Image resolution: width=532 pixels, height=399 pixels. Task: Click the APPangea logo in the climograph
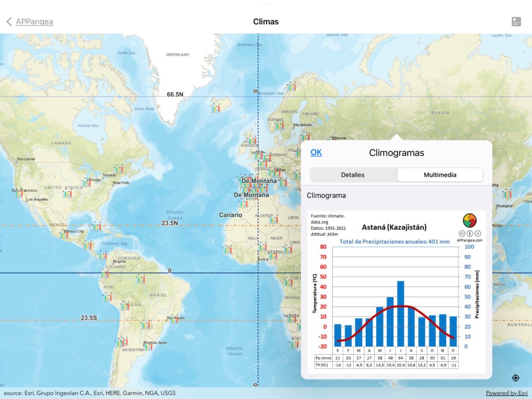[x=469, y=221]
